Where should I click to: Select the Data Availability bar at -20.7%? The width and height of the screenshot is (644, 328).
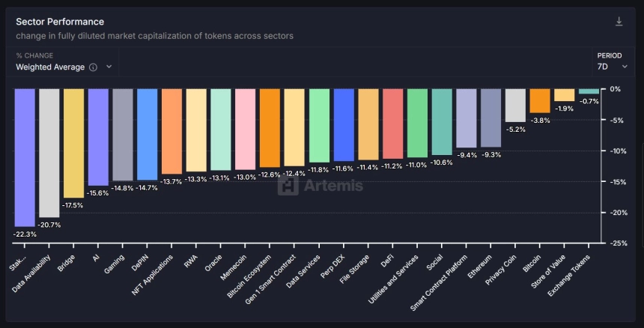coord(49,153)
